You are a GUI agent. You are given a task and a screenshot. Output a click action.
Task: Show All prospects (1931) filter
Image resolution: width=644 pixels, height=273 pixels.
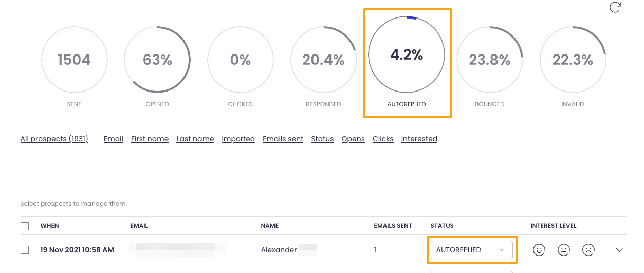point(54,139)
